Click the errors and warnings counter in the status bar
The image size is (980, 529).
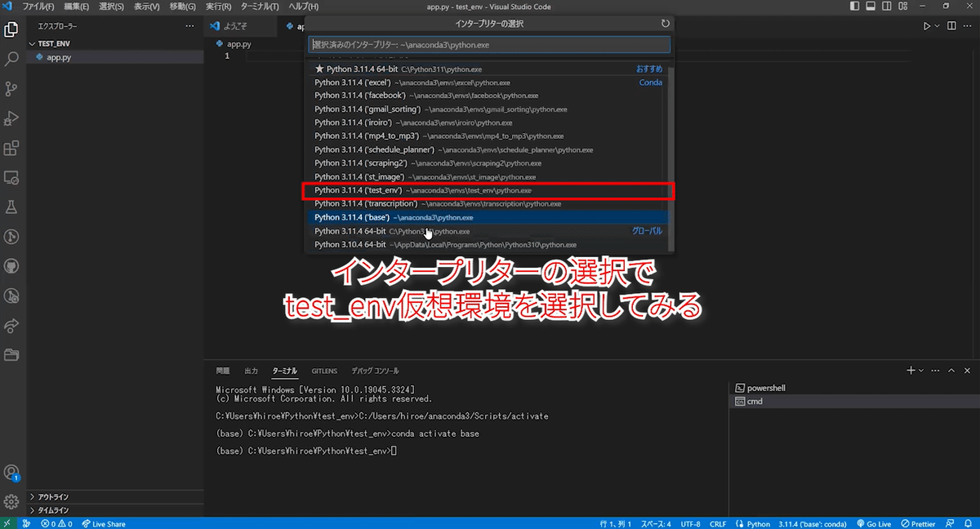point(57,523)
